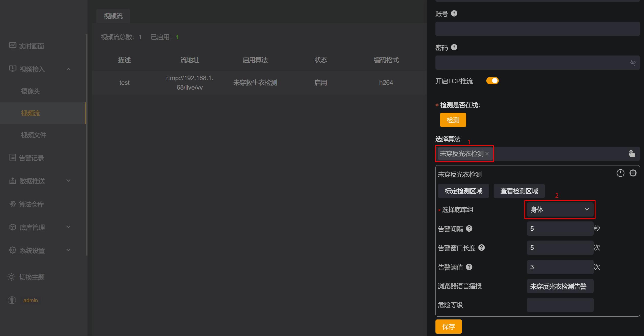Click the clock schedule icon in algorithm panel
Screen dimensions: 644x336
pos(620,173)
